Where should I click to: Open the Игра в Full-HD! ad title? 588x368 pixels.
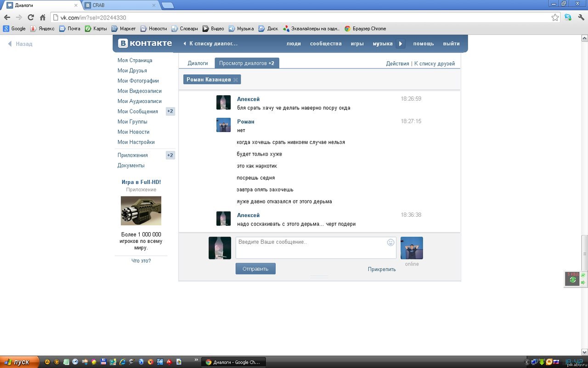pos(141,182)
